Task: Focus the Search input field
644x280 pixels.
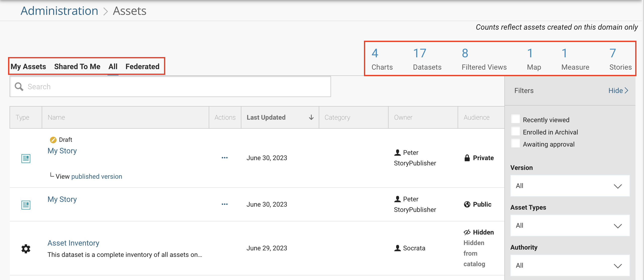Action: tap(170, 86)
